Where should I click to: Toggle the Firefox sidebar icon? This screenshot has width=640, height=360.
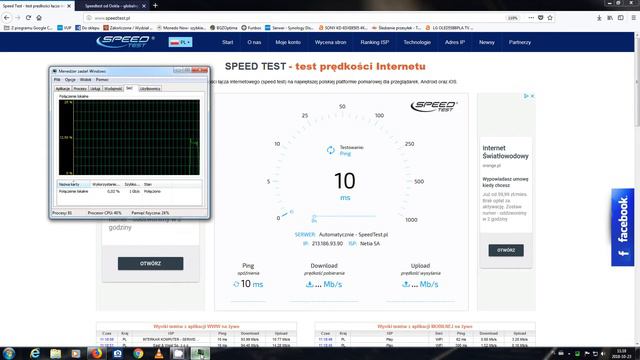pos(620,18)
